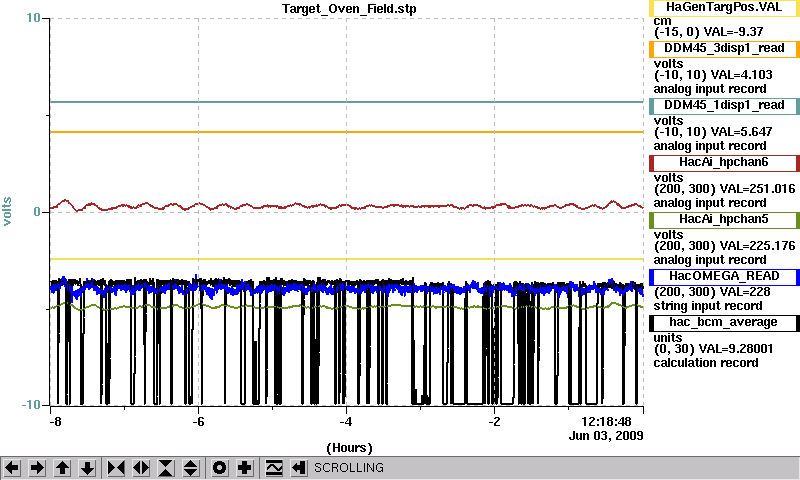Click the plus sign toolbar icon
Image resolution: width=800 pixels, height=480 pixels.
[x=245, y=468]
